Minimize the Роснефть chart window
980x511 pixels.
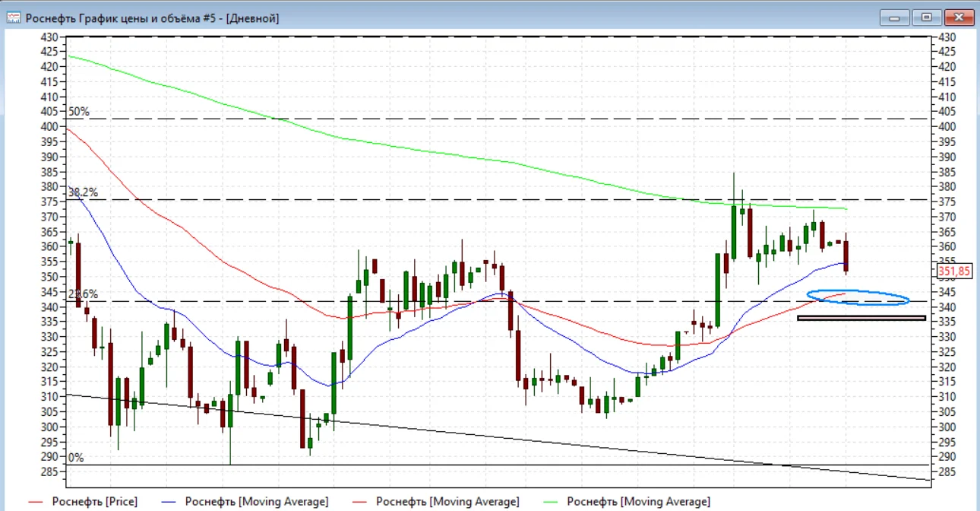(x=896, y=17)
